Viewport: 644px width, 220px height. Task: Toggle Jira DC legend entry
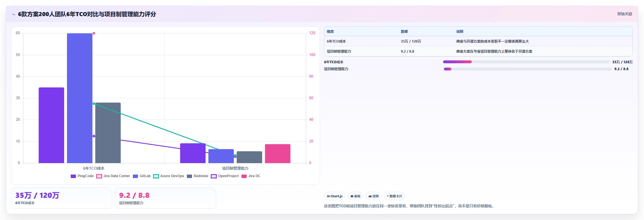tap(251, 176)
